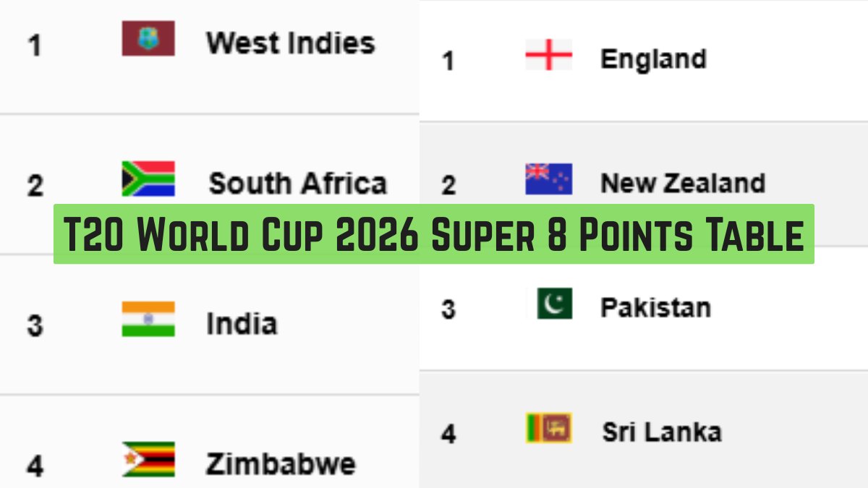
Task: Click the India team name
Action: click(x=242, y=323)
